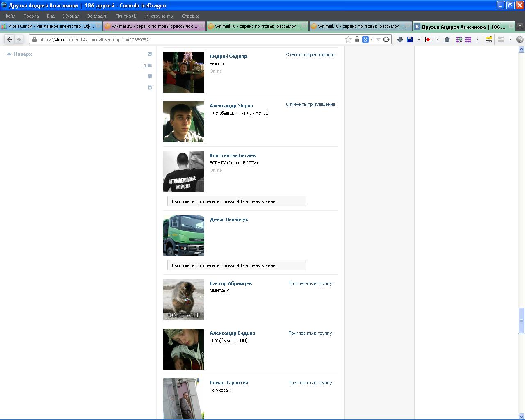
Task: Reload the current page
Action: coord(386,39)
